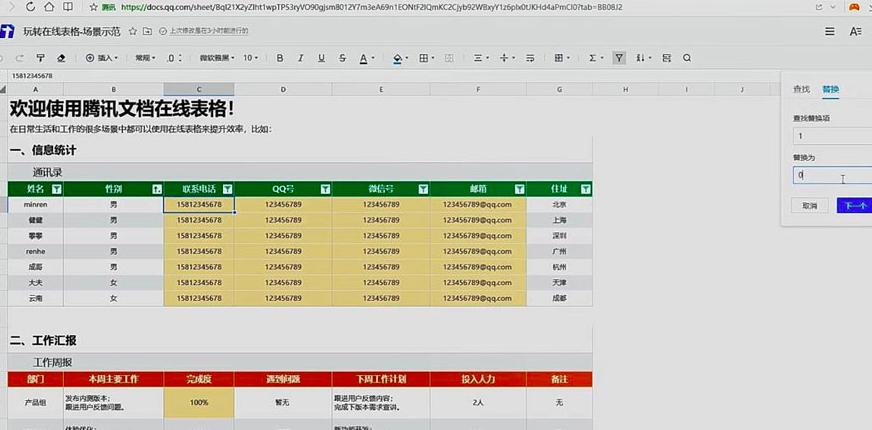Click the clear format eraser icon
The image size is (872, 430).
[x=62, y=58]
